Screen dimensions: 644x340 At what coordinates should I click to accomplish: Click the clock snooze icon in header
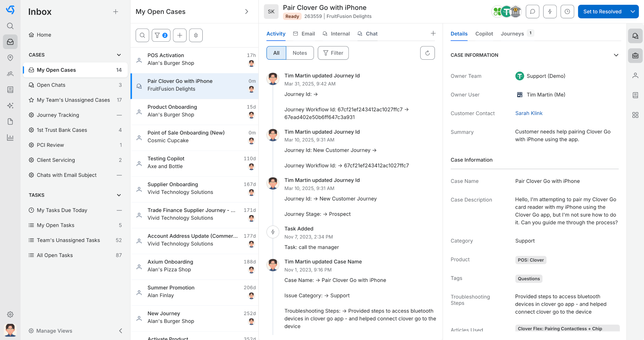pyautogui.click(x=567, y=12)
